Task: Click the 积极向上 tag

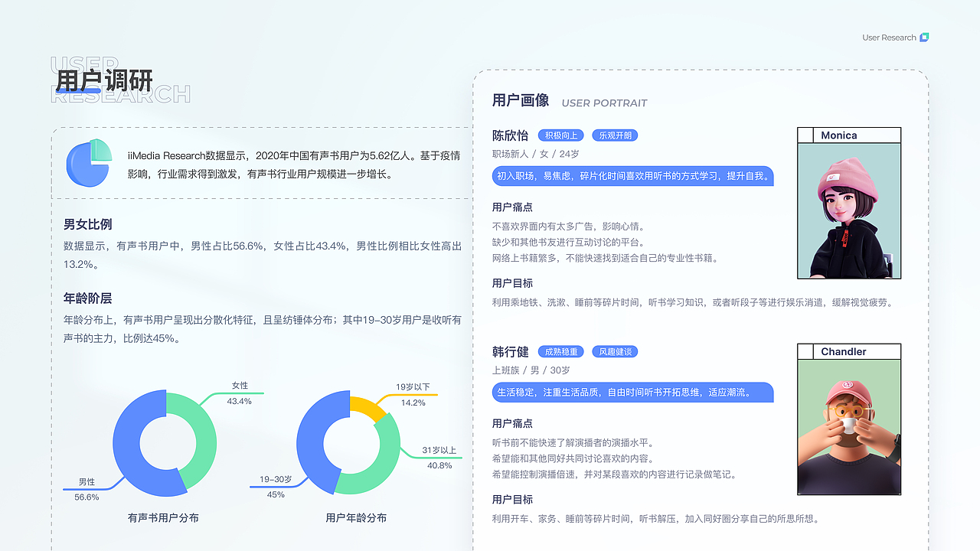Action: [561, 135]
